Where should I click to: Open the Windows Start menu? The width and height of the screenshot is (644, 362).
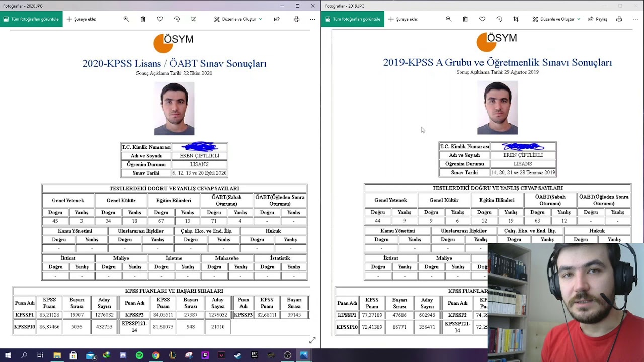pos(8,355)
